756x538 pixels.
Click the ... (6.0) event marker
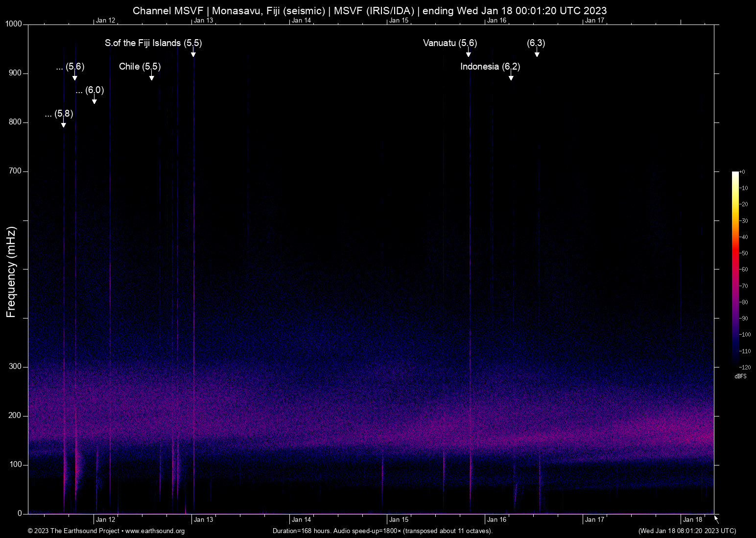tap(94, 100)
